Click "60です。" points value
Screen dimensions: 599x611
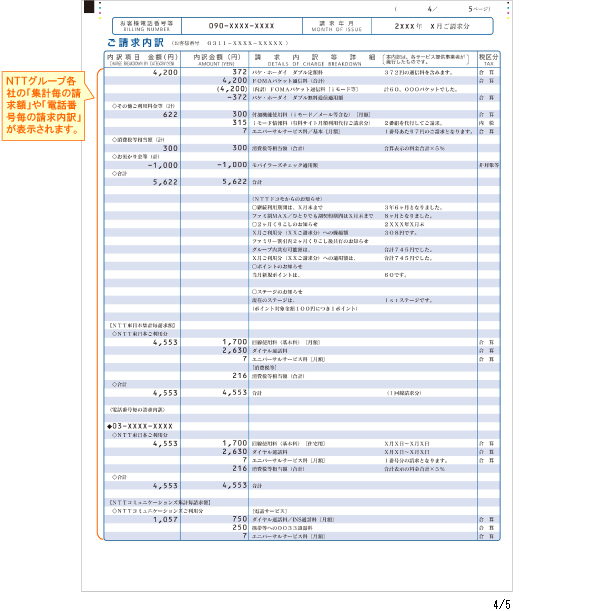point(396,275)
